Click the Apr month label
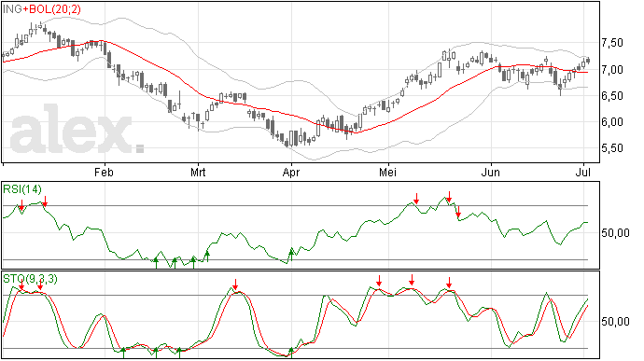 pyautogui.click(x=291, y=173)
